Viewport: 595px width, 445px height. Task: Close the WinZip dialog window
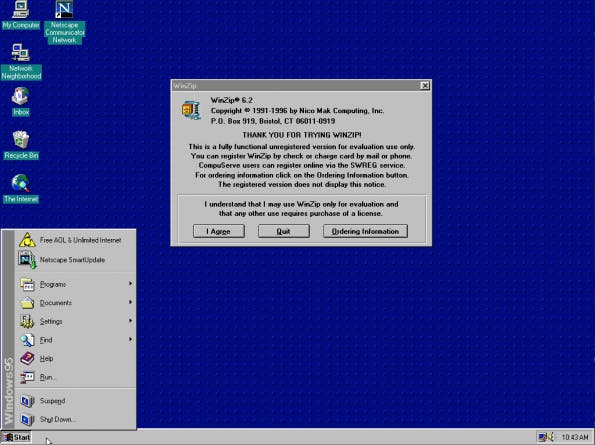pyautogui.click(x=425, y=85)
